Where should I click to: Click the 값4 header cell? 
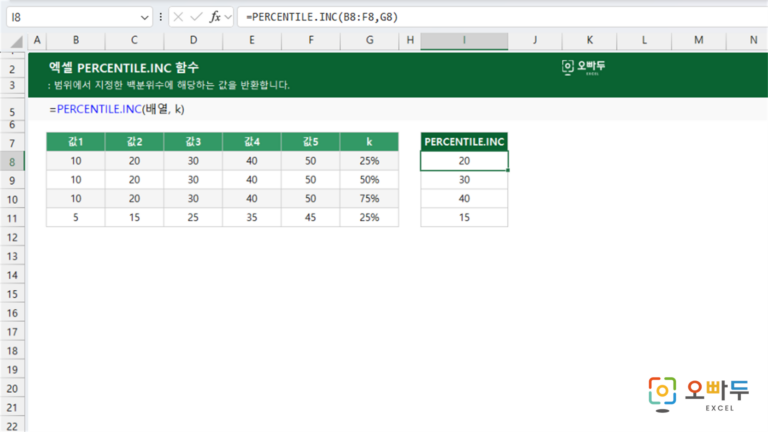click(252, 142)
